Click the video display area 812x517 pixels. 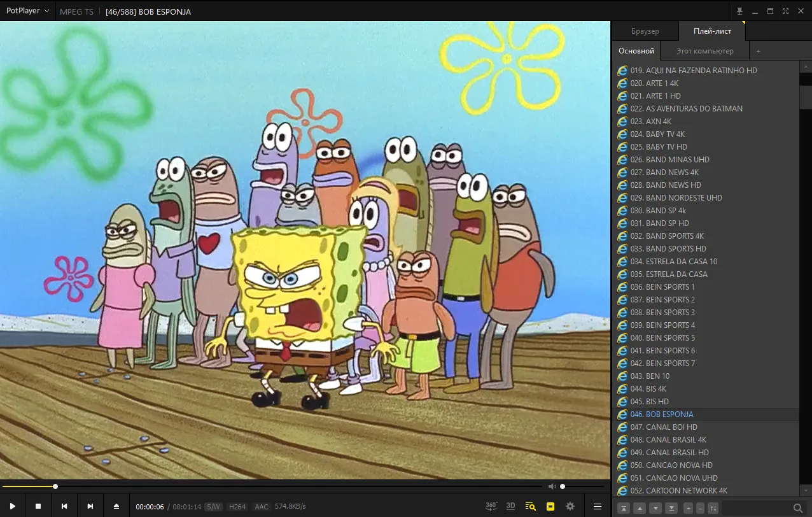pos(305,250)
